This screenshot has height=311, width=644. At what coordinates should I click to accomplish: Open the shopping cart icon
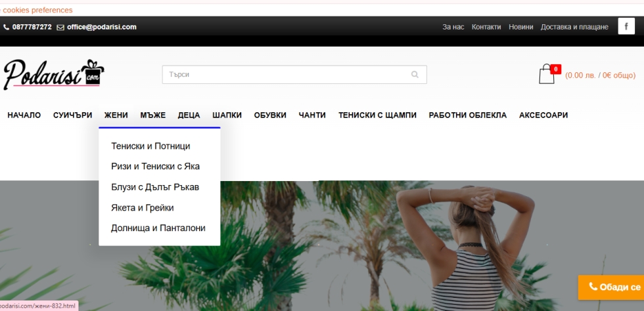coord(547,74)
